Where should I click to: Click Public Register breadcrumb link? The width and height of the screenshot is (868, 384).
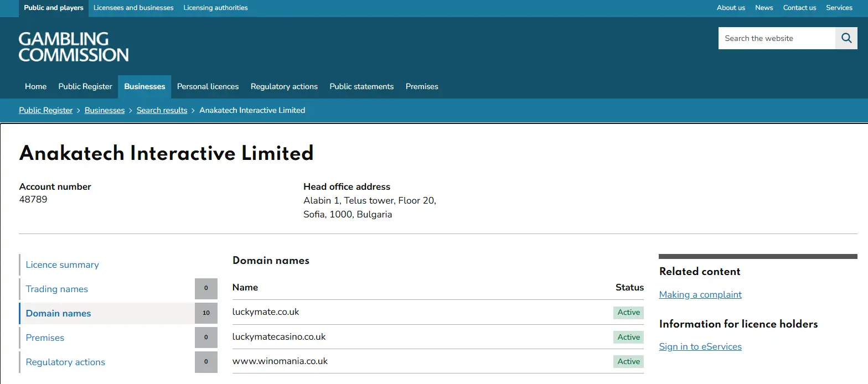[46, 110]
